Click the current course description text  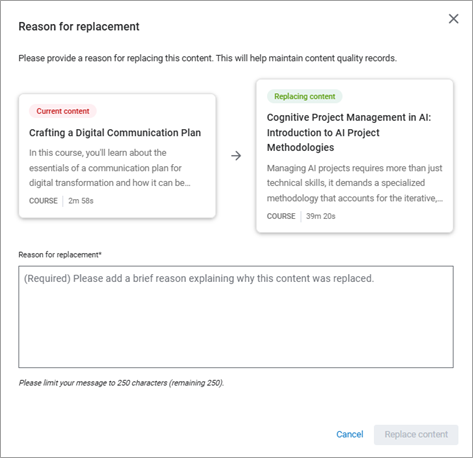(110, 168)
